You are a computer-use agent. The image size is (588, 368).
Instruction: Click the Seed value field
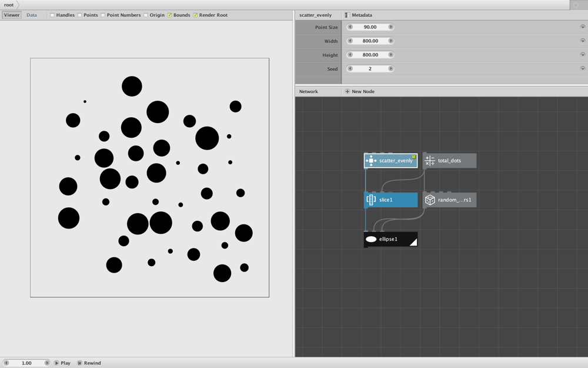pos(370,69)
